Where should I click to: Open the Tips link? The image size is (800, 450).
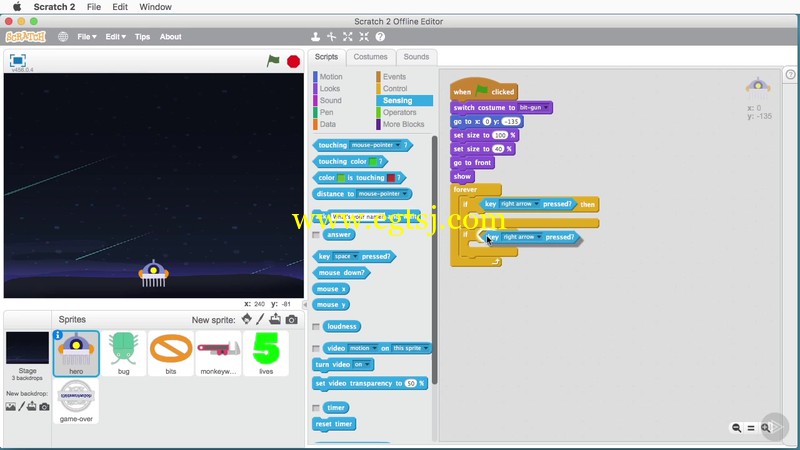click(142, 37)
